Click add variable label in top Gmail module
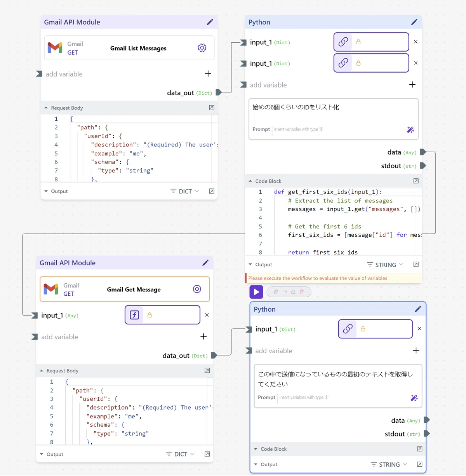 coord(64,74)
